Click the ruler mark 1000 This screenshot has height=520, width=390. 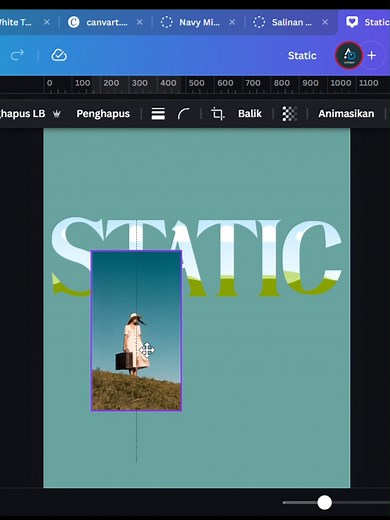[340, 83]
